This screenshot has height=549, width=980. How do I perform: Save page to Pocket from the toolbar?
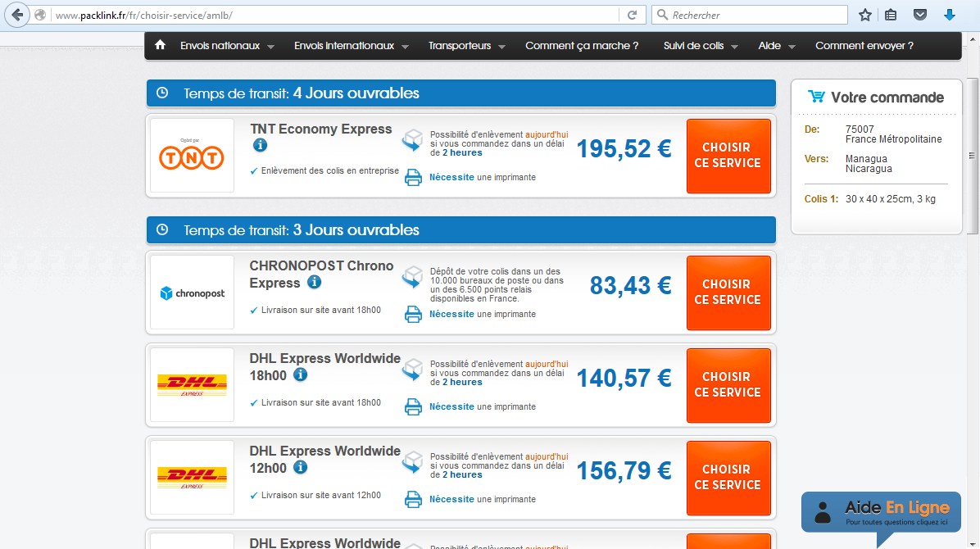(919, 13)
